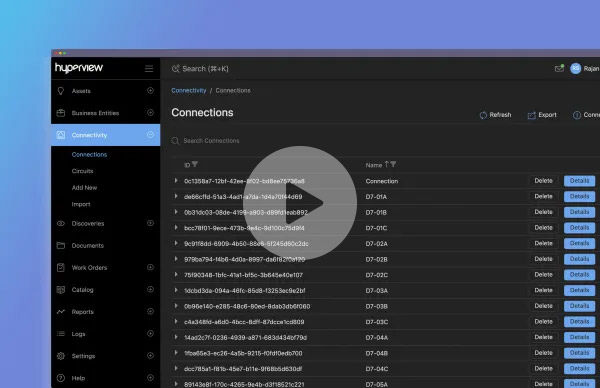The height and width of the screenshot is (388, 600).
Task: Click the Hyperview logo
Action: click(79, 68)
